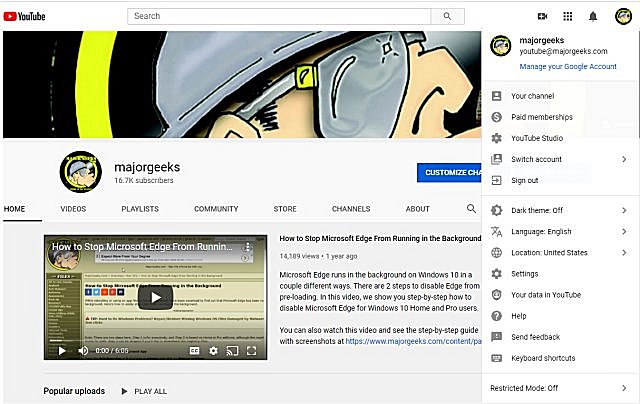The image size is (640, 404).
Task: Click the search magnifier button
Action: pos(447,16)
